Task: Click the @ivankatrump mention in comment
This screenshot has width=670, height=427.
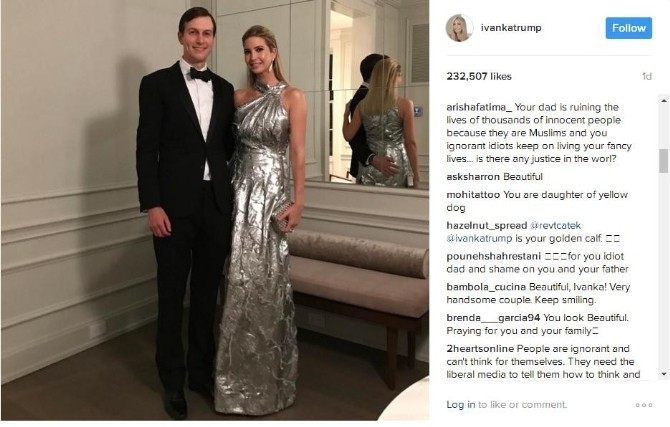Action: point(479,239)
